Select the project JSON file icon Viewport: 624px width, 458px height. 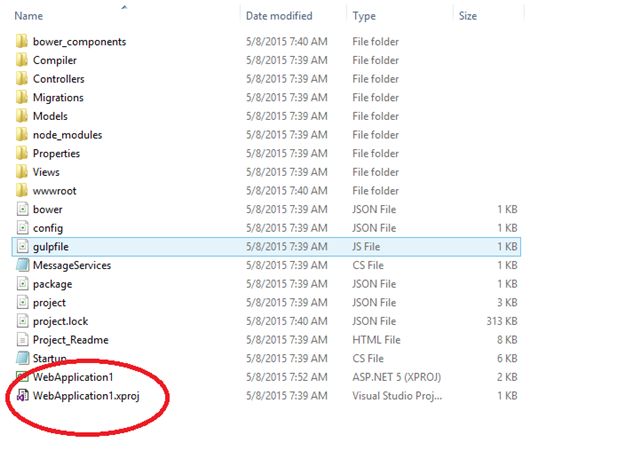(x=23, y=302)
